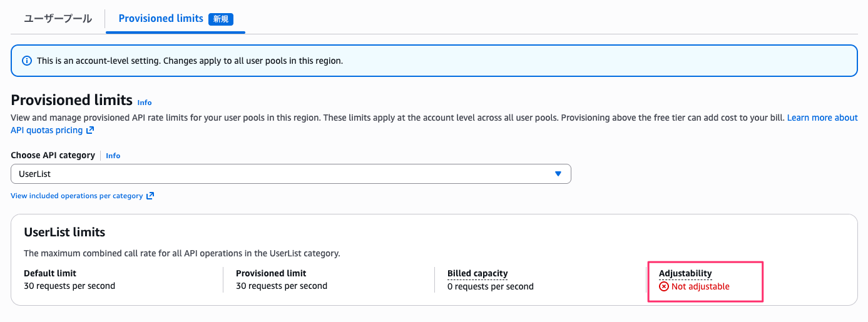Select the Provisioned limits tab
This screenshot has height=322, width=868.
pyautogui.click(x=161, y=19)
